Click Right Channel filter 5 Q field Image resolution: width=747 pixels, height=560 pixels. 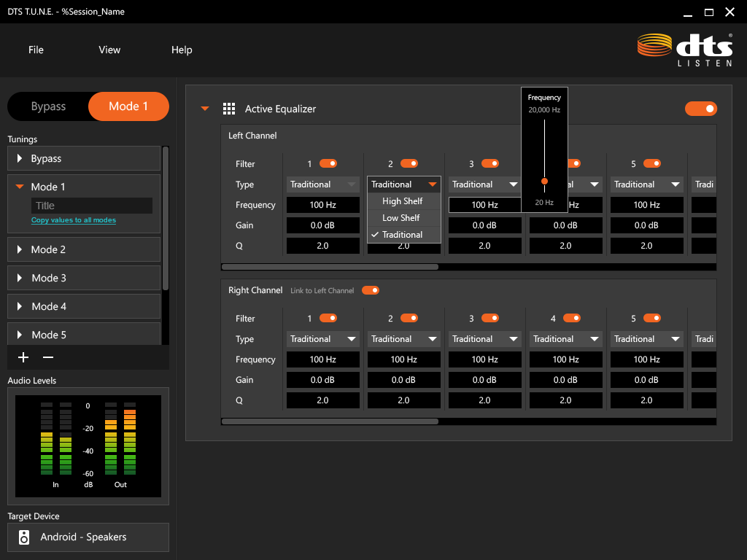(x=647, y=400)
